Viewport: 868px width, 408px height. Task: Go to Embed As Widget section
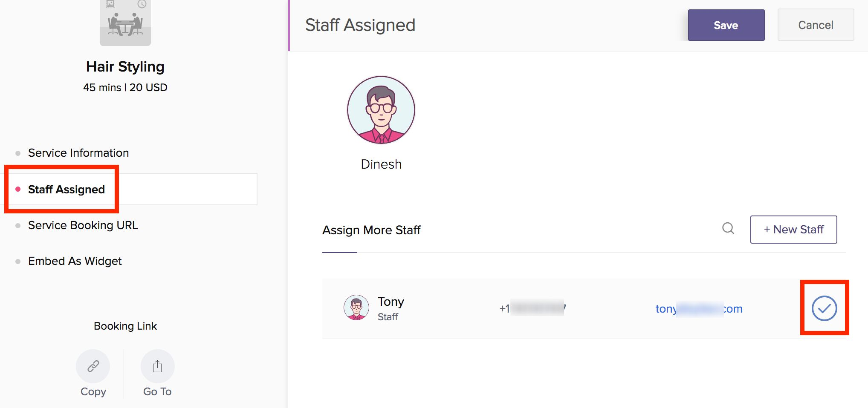tap(75, 261)
